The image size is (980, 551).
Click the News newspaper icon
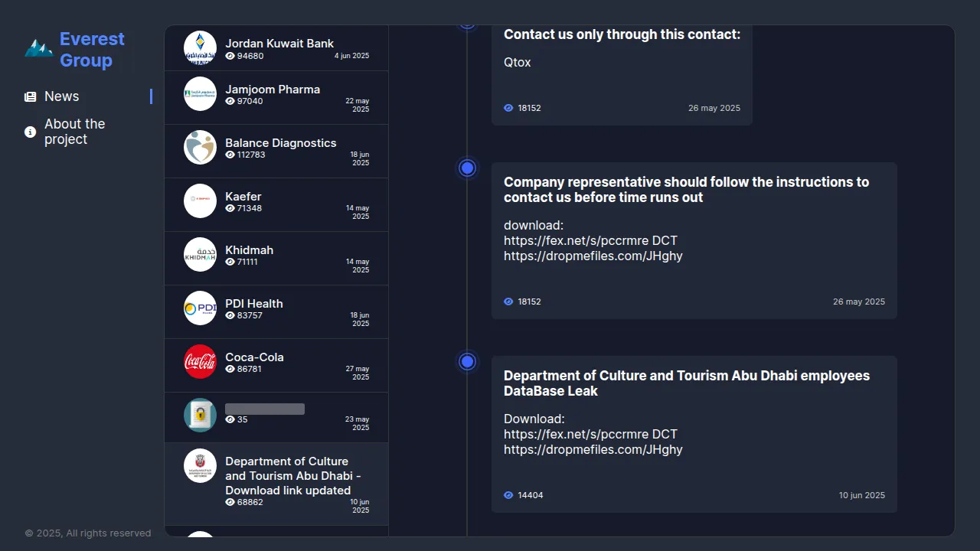coord(31,96)
